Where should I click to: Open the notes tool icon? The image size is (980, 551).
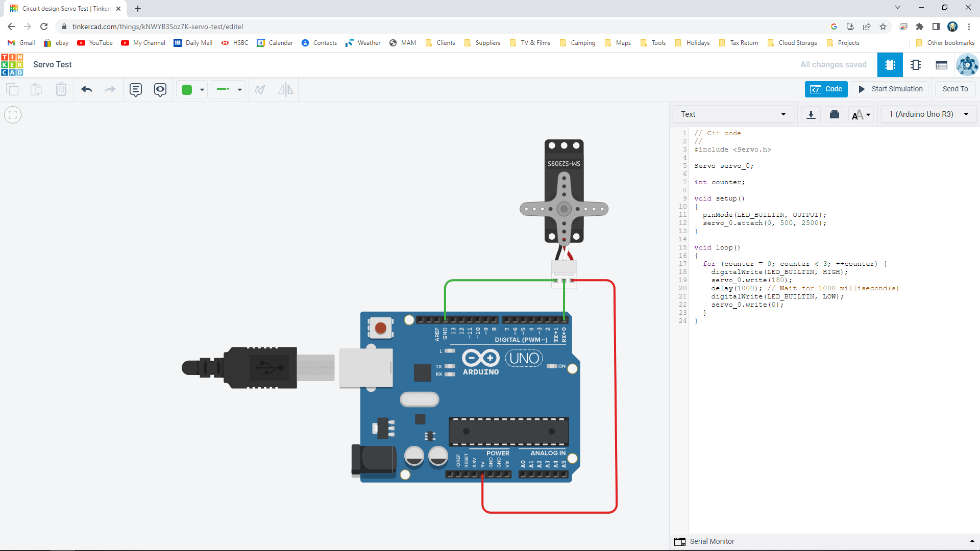click(x=135, y=90)
